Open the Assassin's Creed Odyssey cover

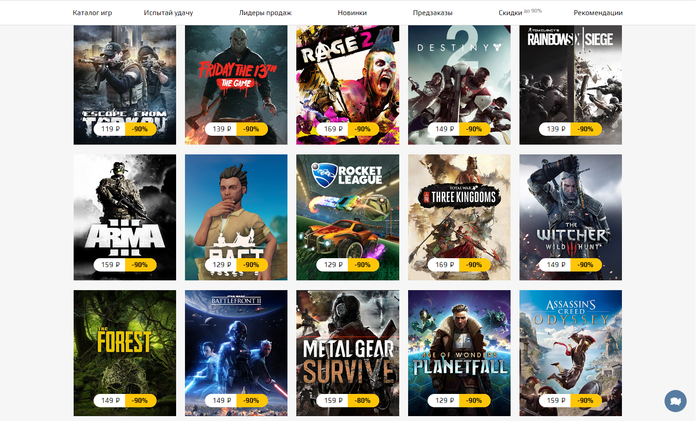570,353
